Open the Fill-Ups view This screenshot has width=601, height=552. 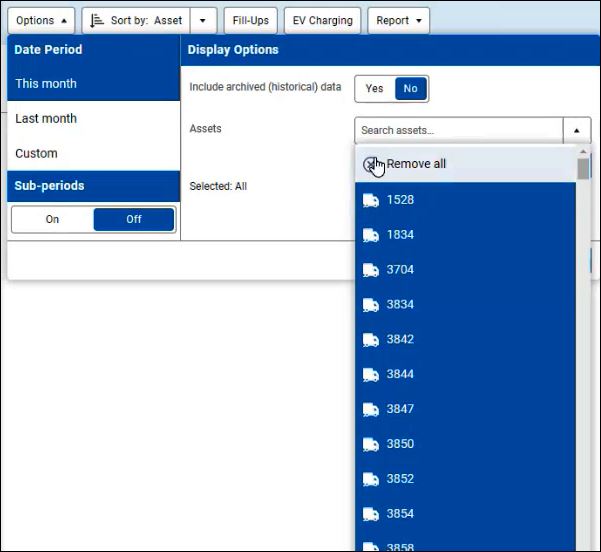point(250,20)
